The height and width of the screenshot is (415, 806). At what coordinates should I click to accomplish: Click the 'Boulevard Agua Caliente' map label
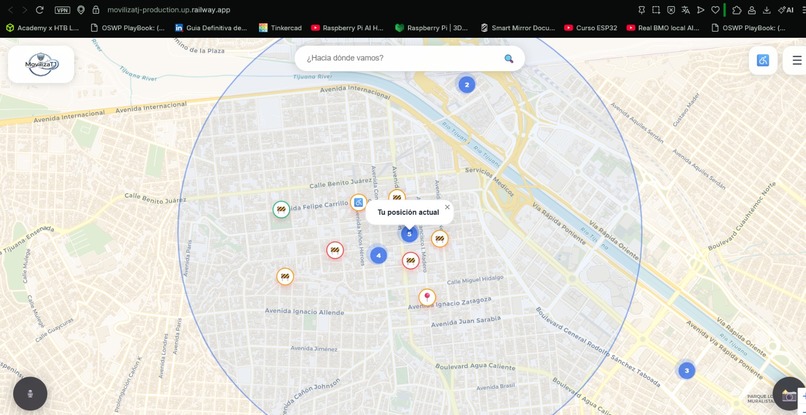point(475,367)
